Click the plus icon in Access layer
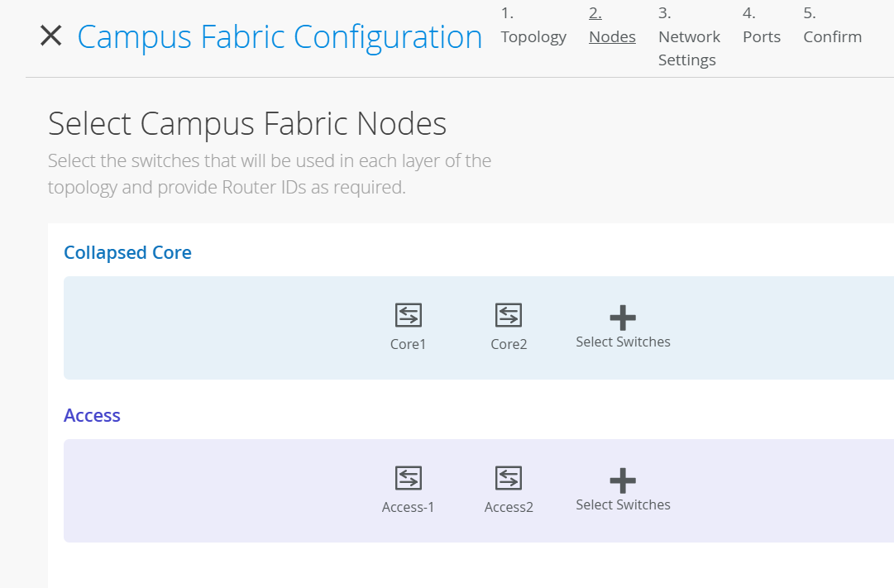This screenshot has width=894, height=588. coord(623,480)
